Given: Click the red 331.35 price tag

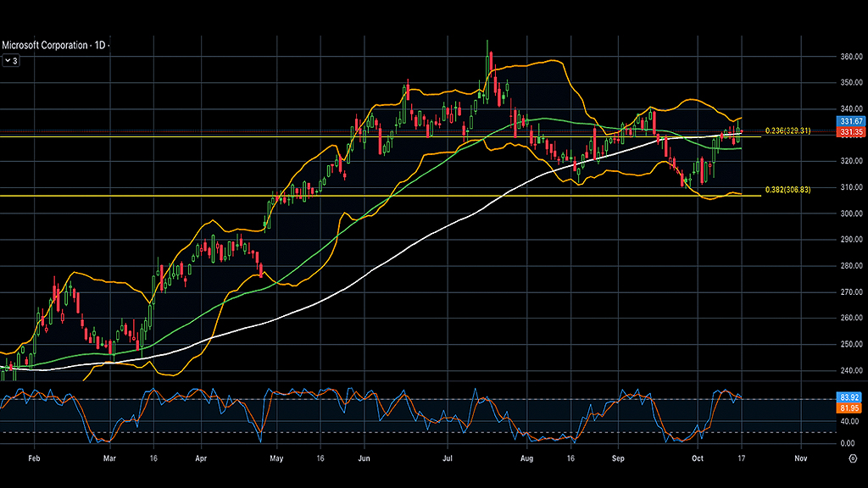Looking at the screenshot, I should point(851,132).
